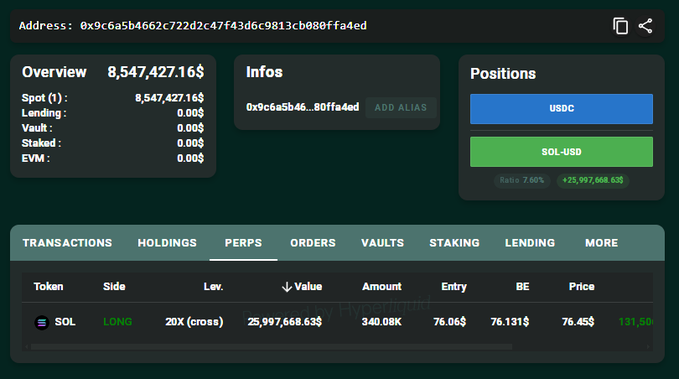Click the BE column header
Screen dimensions: 679x379
pos(522,287)
